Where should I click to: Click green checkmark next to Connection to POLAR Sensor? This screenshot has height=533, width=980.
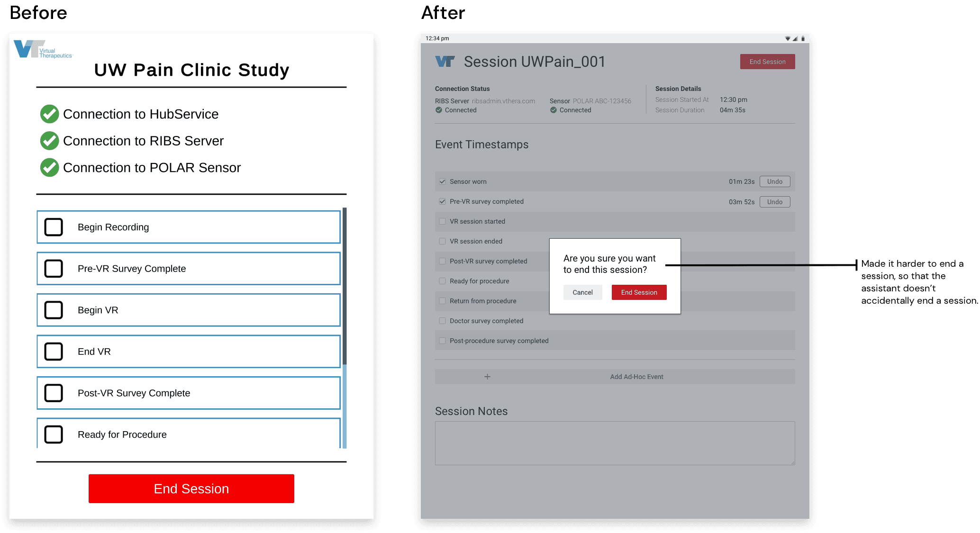(x=49, y=168)
